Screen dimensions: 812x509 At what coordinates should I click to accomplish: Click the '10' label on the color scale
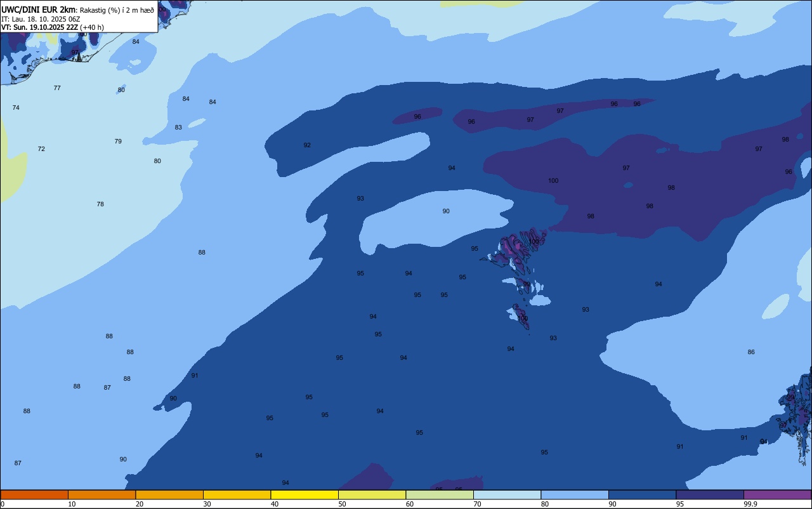pyautogui.click(x=72, y=504)
